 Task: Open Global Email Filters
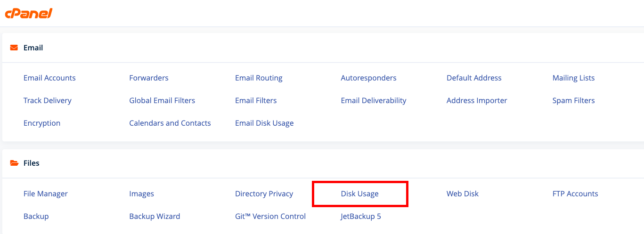(x=162, y=100)
